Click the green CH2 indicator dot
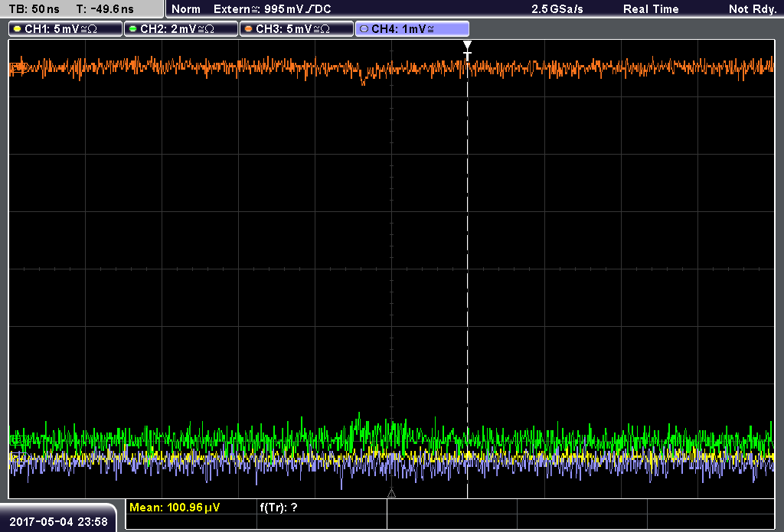784x532 pixels. [x=133, y=29]
